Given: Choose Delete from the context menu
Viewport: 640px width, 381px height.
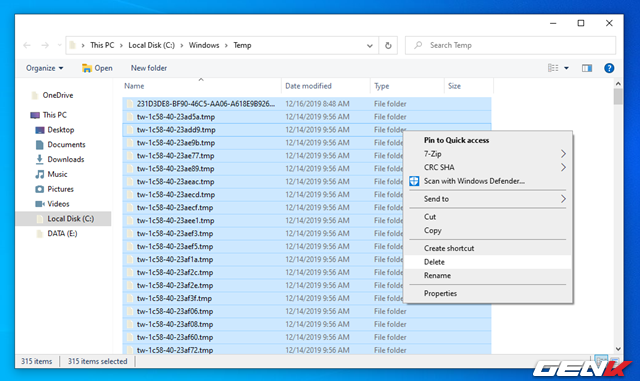Looking at the screenshot, I should (488, 262).
